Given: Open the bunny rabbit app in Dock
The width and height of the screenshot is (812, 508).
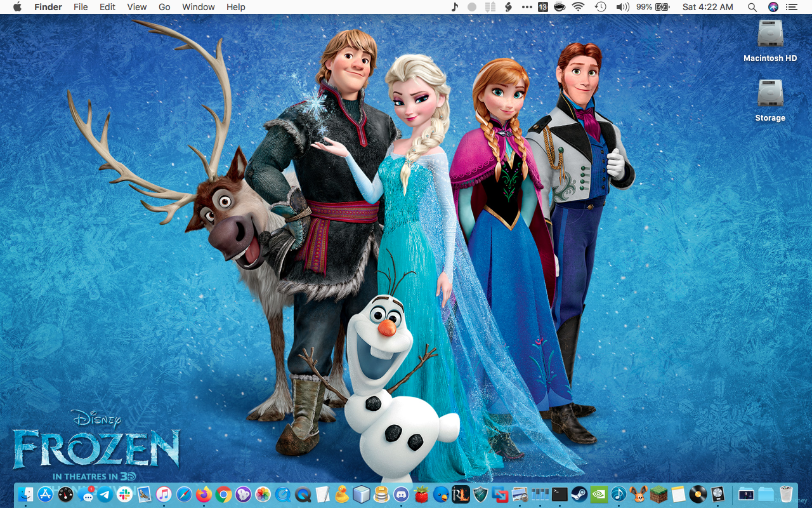Looking at the screenshot, I should pos(639,494).
